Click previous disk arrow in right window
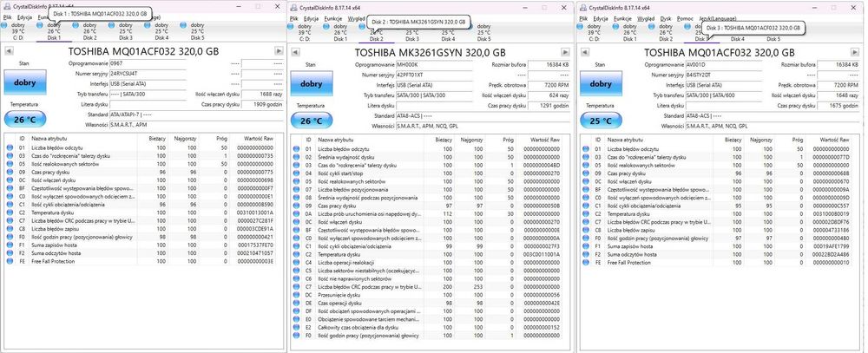 pyautogui.click(x=584, y=52)
